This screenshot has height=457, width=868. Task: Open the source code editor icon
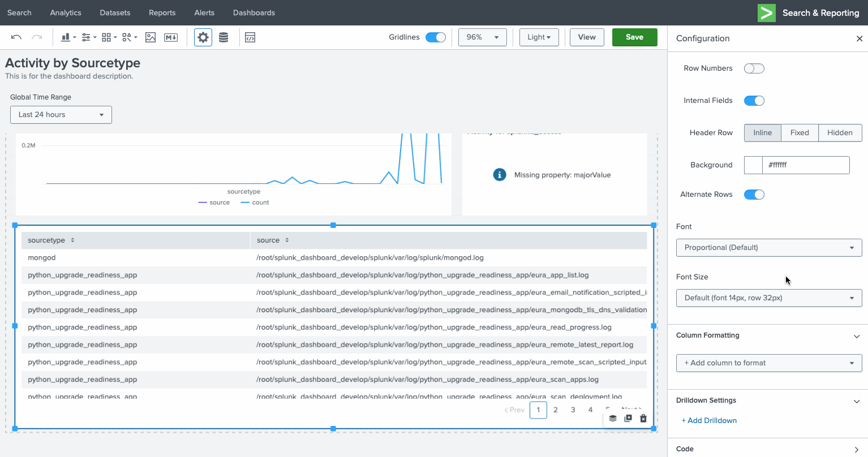point(250,37)
